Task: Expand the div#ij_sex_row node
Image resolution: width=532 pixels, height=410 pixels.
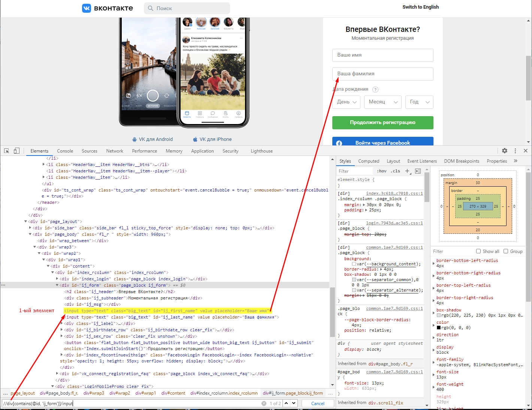Action: click(62, 336)
